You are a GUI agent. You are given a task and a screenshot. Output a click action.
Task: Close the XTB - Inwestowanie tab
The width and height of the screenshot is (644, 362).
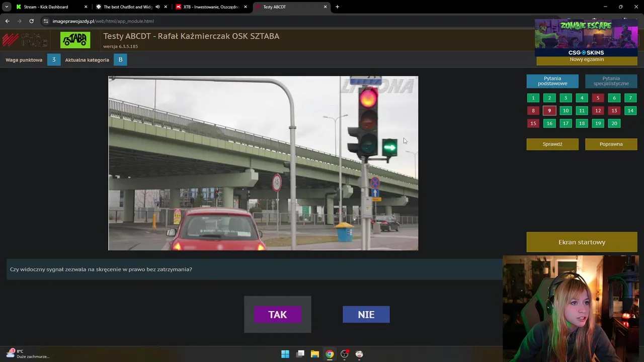point(245,7)
